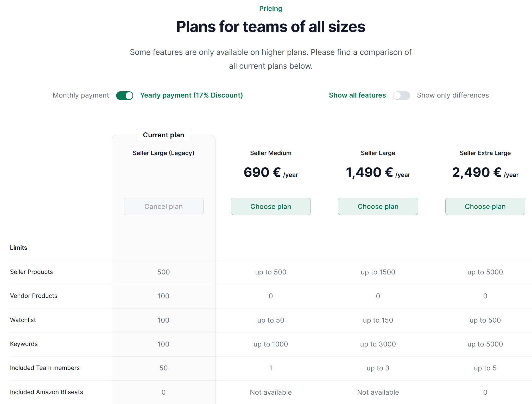Click the Show only differences label
This screenshot has width=532, height=404.
pyautogui.click(x=453, y=95)
